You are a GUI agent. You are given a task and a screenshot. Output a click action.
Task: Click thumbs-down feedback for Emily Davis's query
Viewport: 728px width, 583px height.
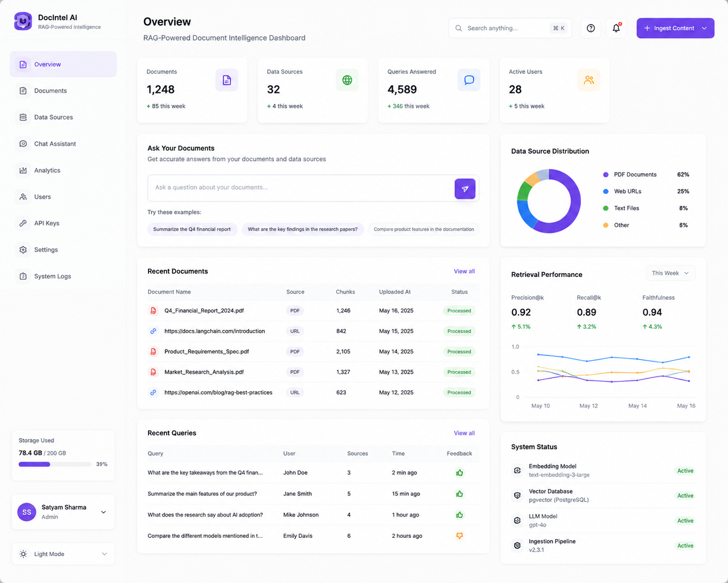460,536
